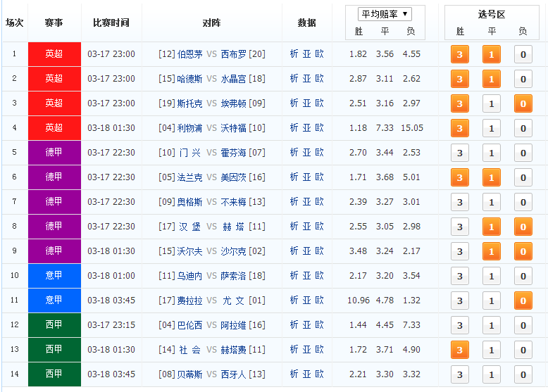Toggle draw (1) for match 5 门兴 vs 霍芬海

pyautogui.click(x=492, y=153)
